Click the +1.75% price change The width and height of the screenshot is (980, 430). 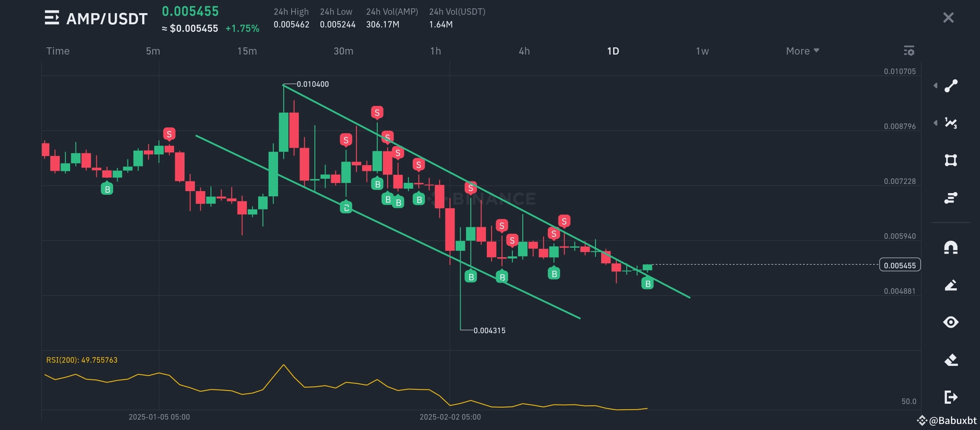pos(242,28)
